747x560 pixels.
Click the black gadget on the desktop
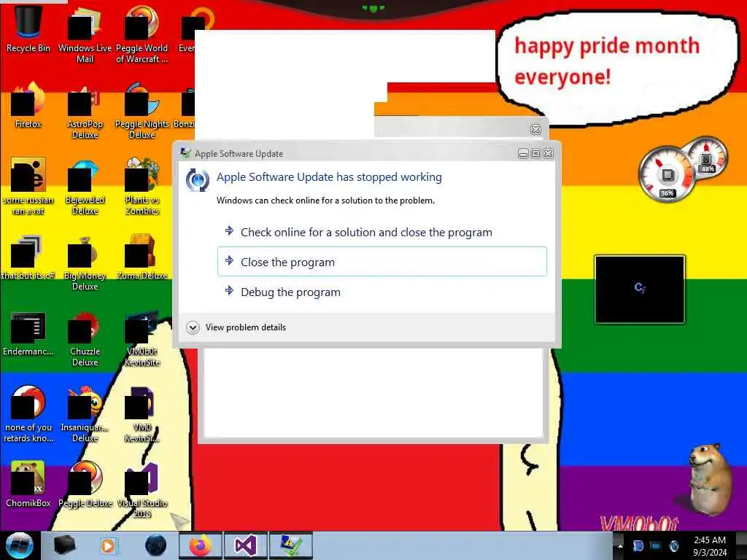[639, 289]
